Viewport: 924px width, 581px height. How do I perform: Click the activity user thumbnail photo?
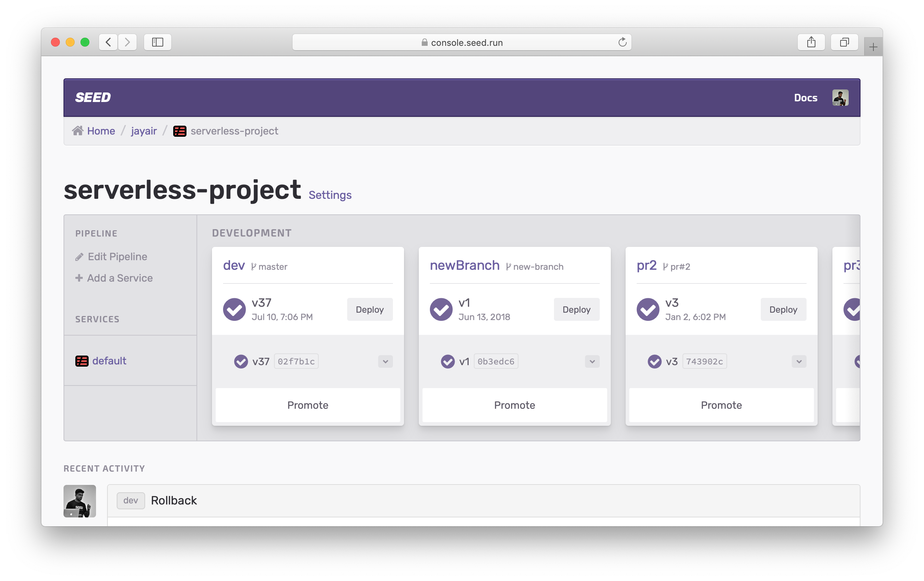click(x=79, y=501)
